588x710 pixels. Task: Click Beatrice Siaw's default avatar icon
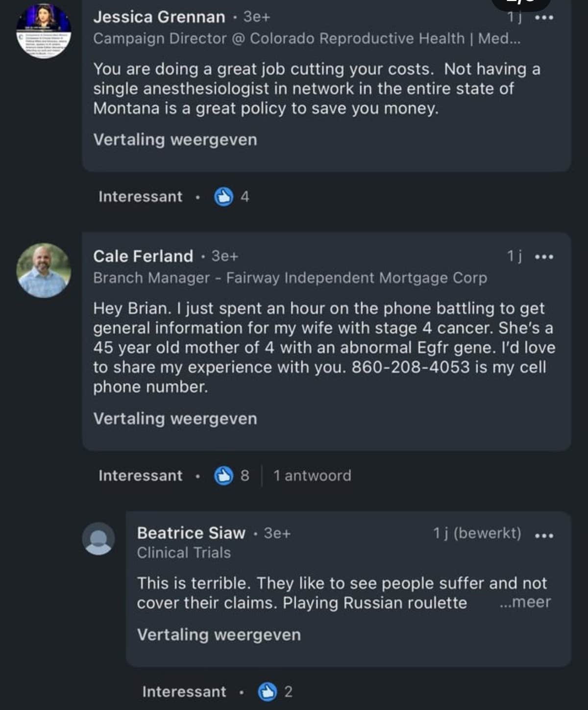pos(98,538)
